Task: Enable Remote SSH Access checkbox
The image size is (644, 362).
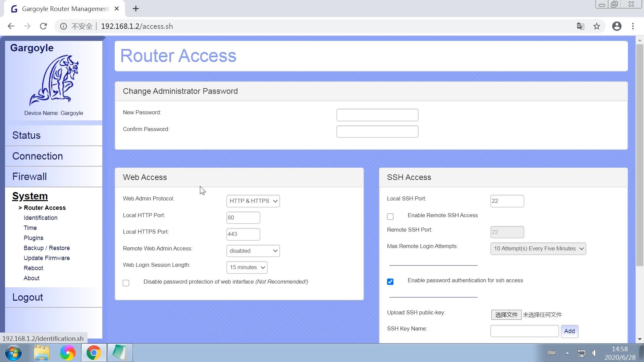Action: click(x=390, y=217)
